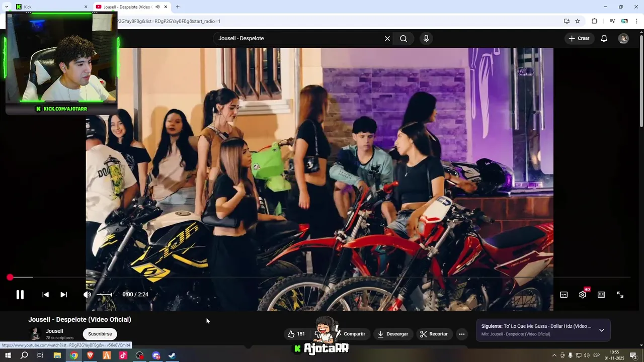This screenshot has height=362, width=644.
Task: Open the Chrome extensions puzzle icon
Action: (x=595, y=21)
